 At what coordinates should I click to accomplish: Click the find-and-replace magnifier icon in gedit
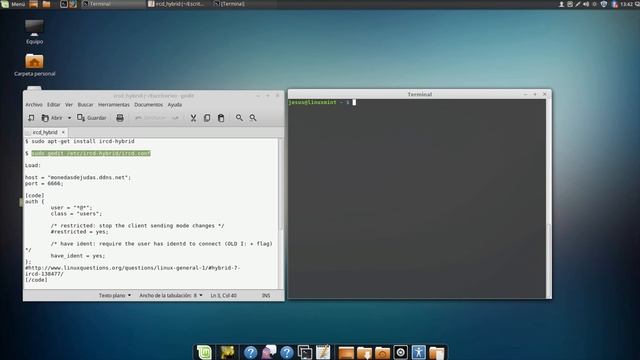(253, 118)
